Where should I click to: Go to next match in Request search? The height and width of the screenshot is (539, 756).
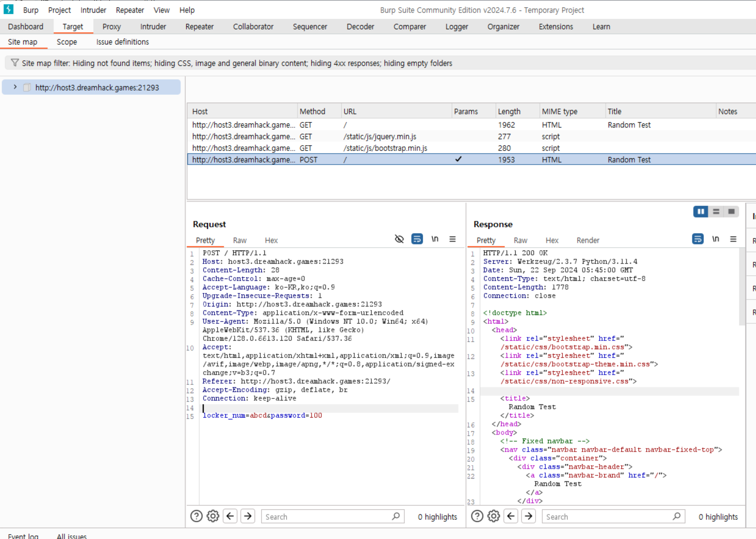[x=248, y=516]
